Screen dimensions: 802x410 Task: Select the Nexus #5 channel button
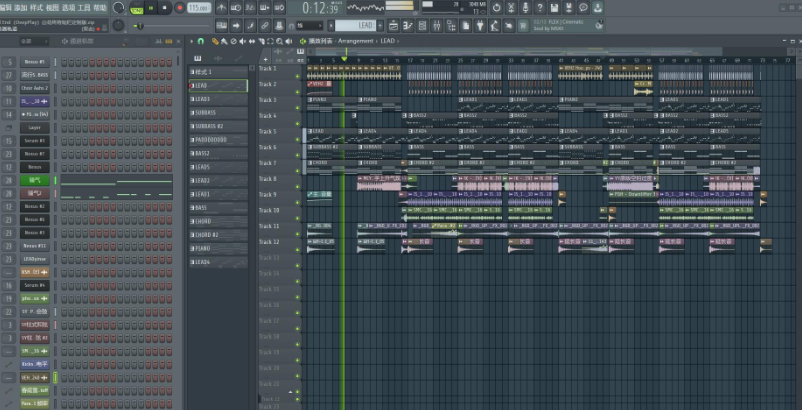point(35,62)
